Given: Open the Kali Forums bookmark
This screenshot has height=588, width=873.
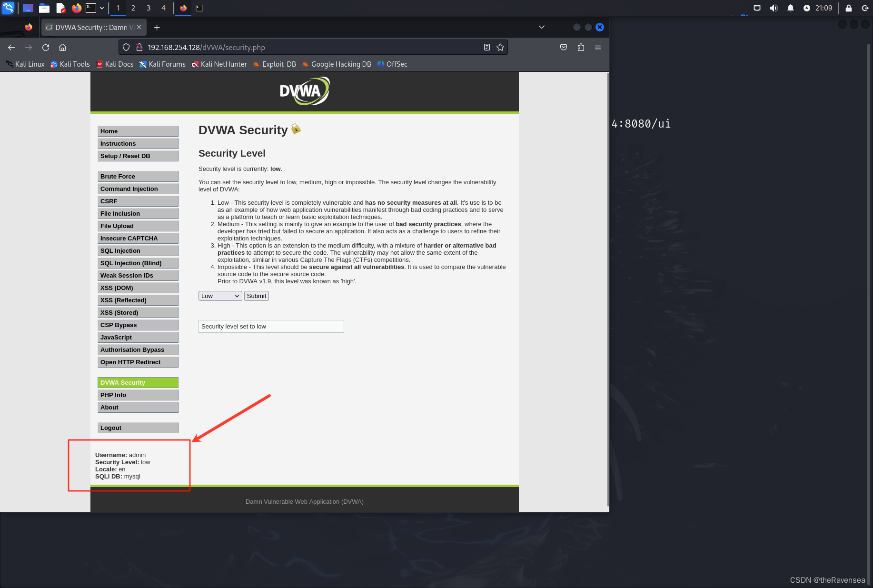Looking at the screenshot, I should [x=162, y=64].
